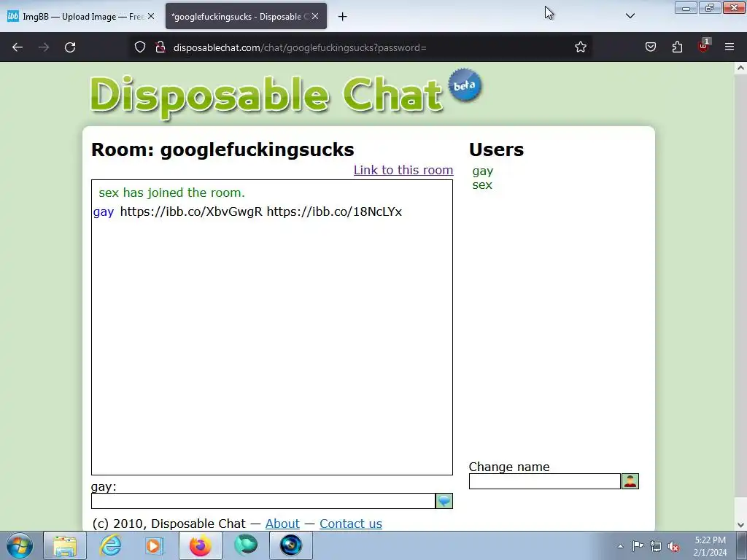Screen dimensions: 747x560
Task: Open the About link in the footer
Action: point(282,524)
